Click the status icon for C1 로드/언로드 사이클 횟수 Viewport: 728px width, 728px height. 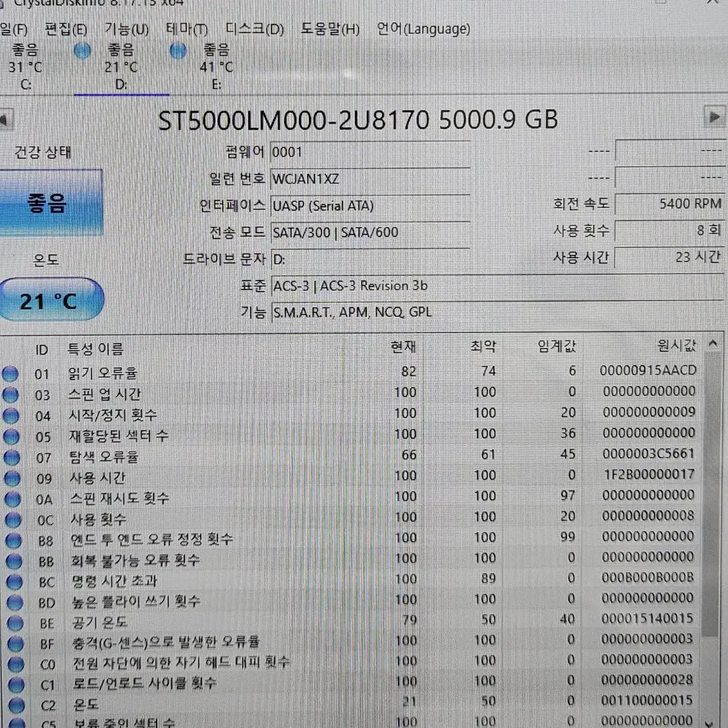[x=16, y=685]
